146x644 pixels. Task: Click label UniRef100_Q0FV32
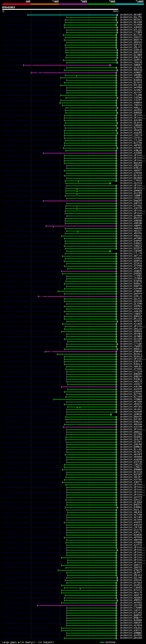(131, 45)
